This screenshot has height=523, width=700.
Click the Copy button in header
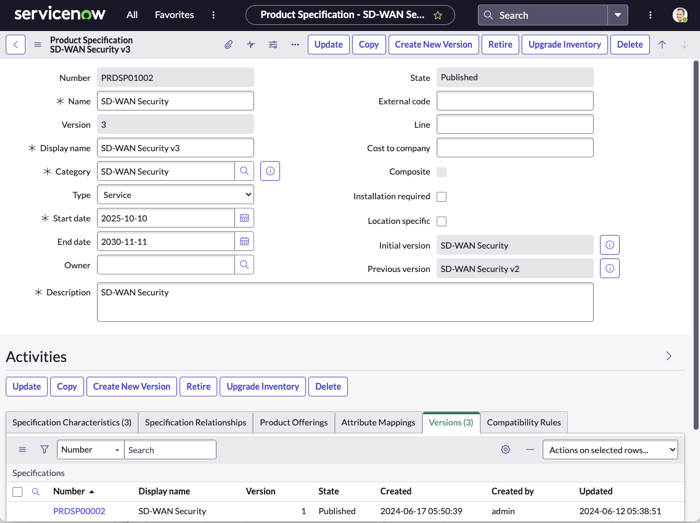pos(369,45)
